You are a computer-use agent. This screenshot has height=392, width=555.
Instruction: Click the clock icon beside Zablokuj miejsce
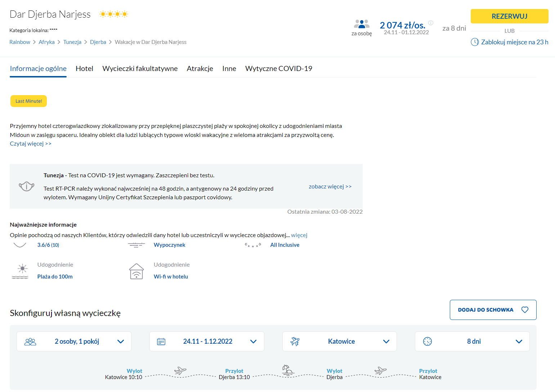(475, 42)
